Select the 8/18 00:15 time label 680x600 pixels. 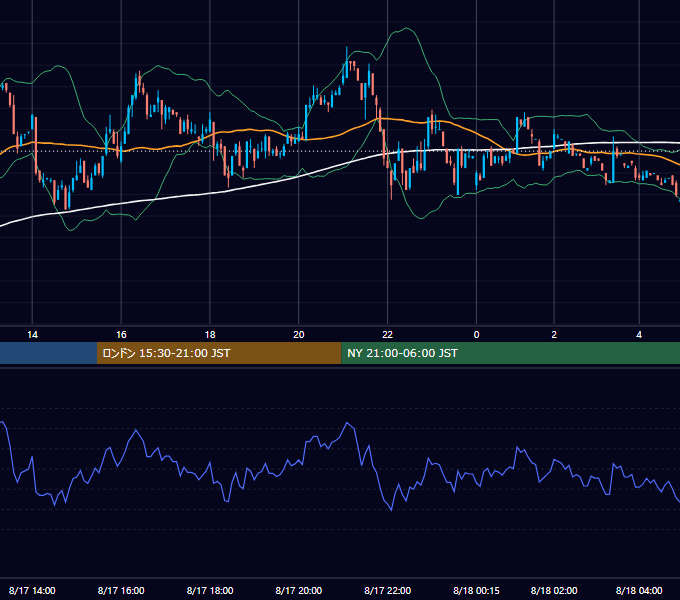476,590
